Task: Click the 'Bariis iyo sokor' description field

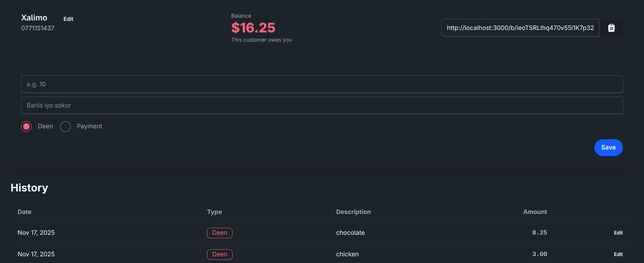Action: (322, 105)
